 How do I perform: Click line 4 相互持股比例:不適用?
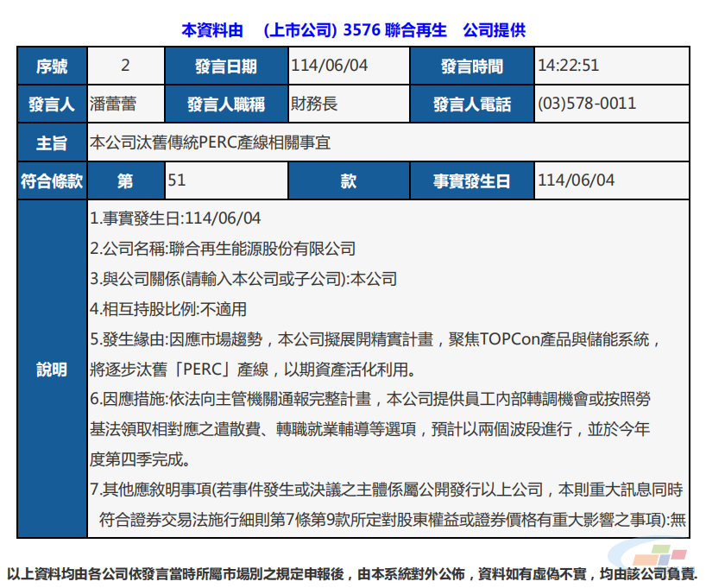168,309
